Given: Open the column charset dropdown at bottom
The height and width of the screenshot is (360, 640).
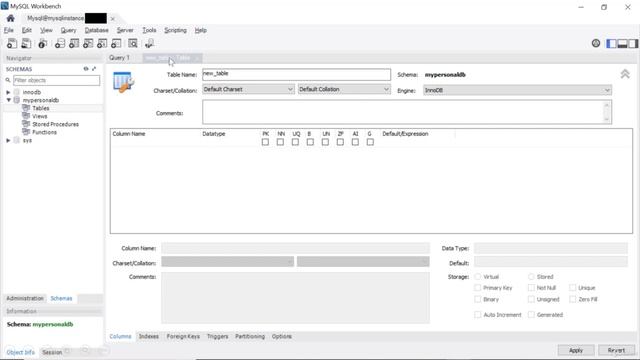Looking at the screenshot, I should tap(227, 262).
